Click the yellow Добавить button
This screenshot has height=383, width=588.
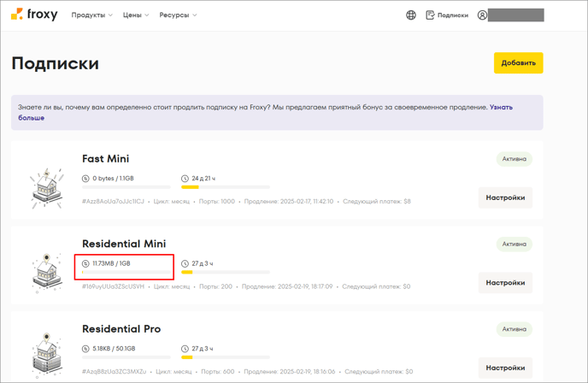coord(518,63)
